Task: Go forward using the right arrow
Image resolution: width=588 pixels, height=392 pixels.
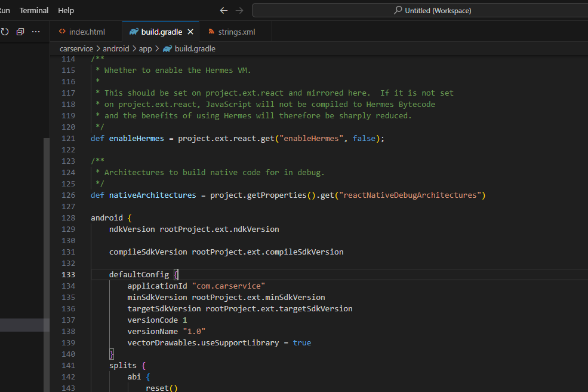Action: click(x=239, y=11)
